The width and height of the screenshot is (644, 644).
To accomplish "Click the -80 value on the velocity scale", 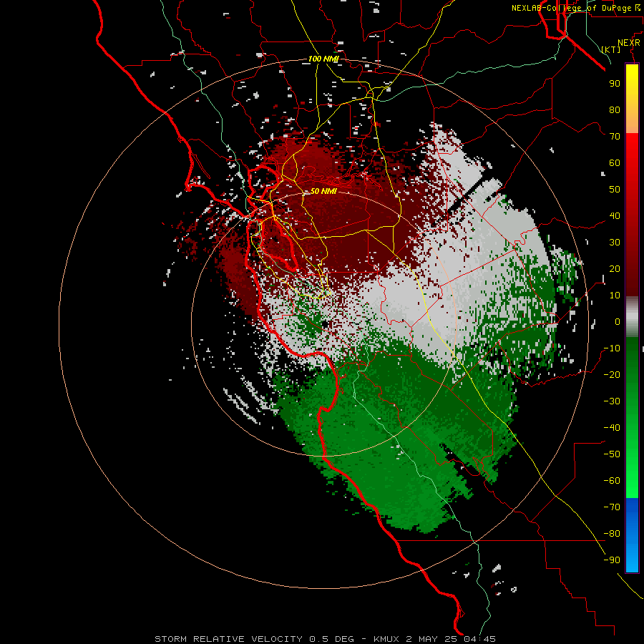I will click(x=612, y=534).
